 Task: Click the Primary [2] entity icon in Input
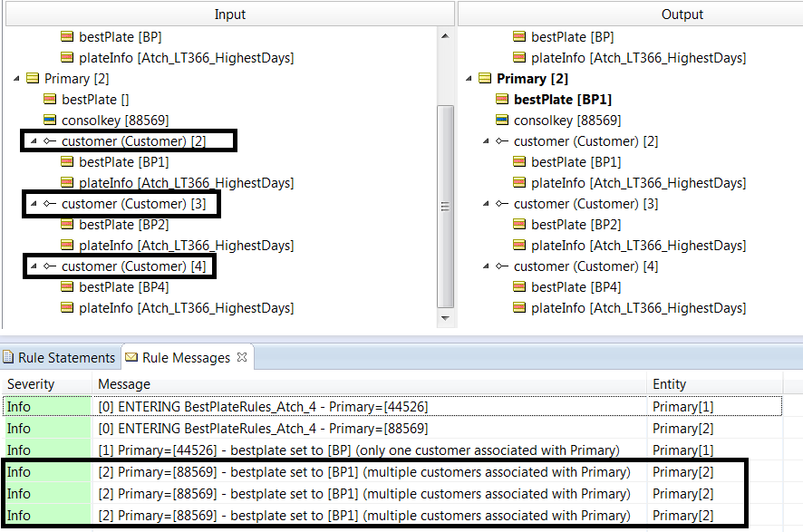pos(33,78)
